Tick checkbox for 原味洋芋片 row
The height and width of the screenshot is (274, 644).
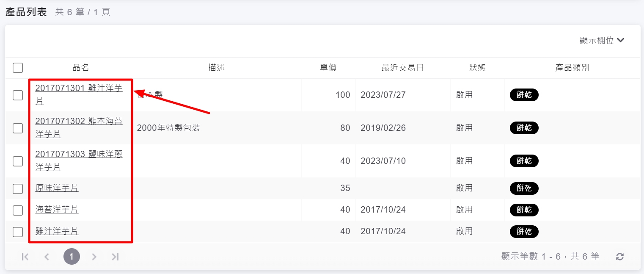pos(18,188)
